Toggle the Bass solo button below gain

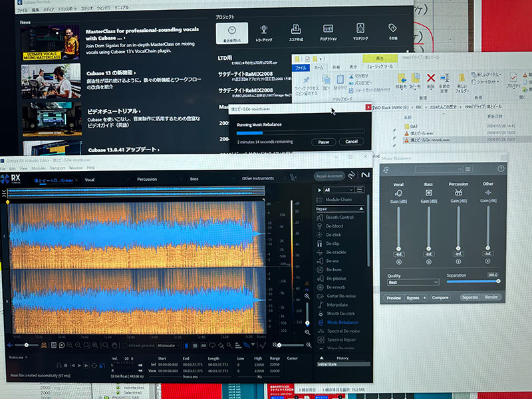point(428,261)
